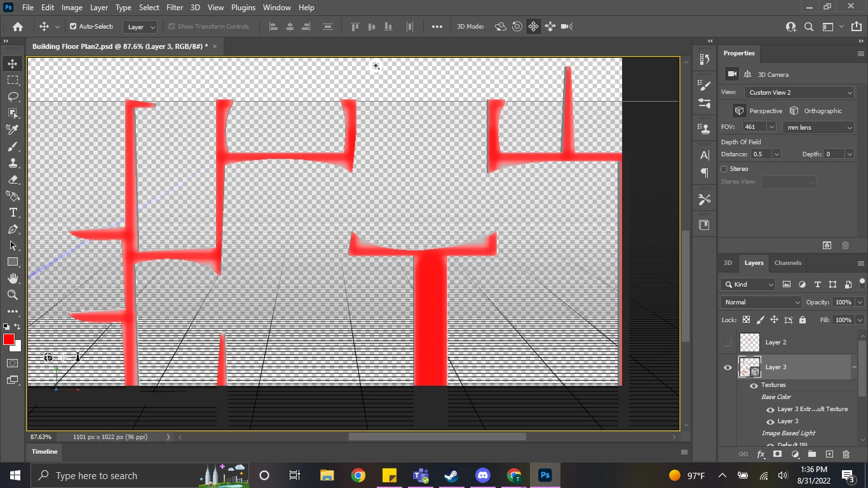868x488 pixels.
Task: Open the Timeline panel tab
Action: [45, 451]
